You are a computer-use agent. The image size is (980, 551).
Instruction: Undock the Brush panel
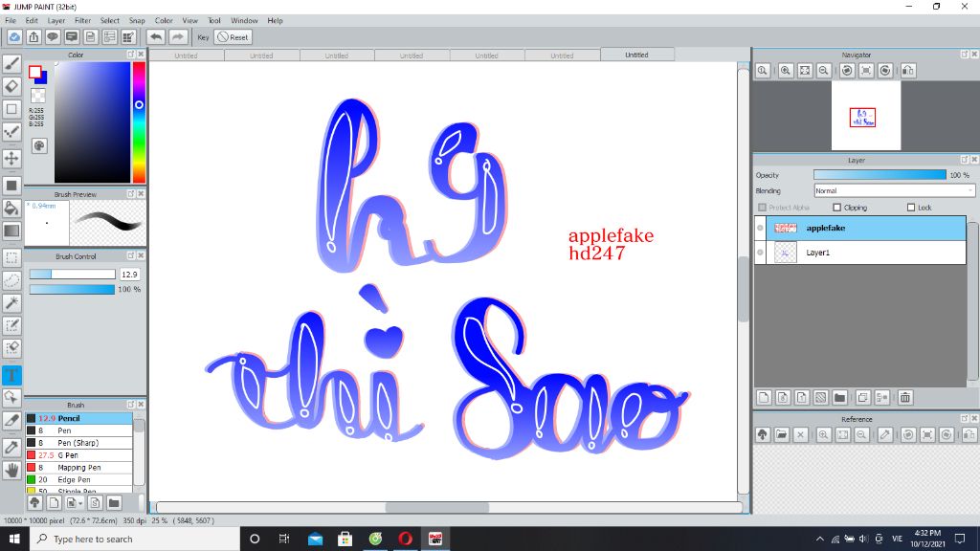click(130, 405)
